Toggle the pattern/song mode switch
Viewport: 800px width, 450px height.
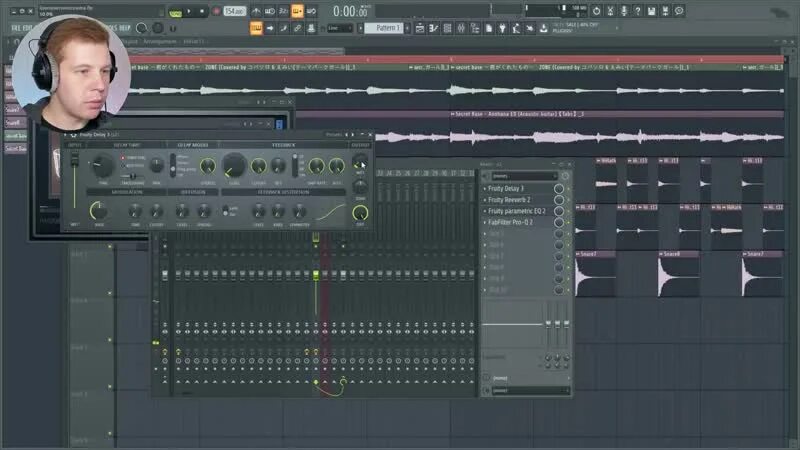[x=176, y=12]
